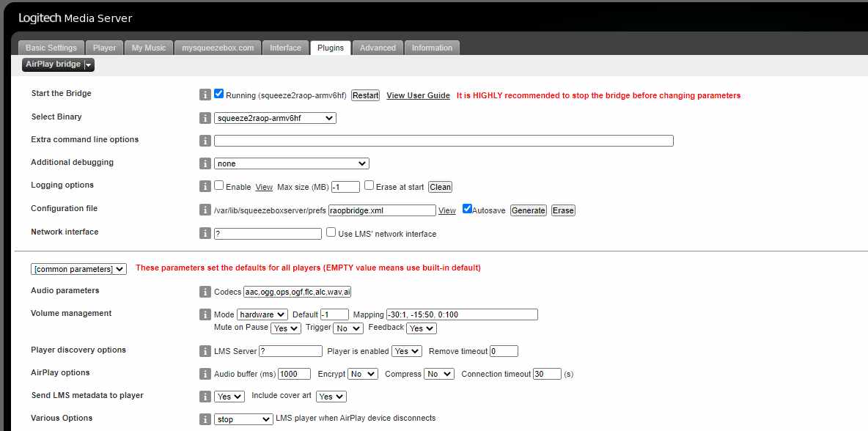Screen dimensions: 868x431
Task: Toggle the Autosave checkbox
Action: tap(467, 209)
